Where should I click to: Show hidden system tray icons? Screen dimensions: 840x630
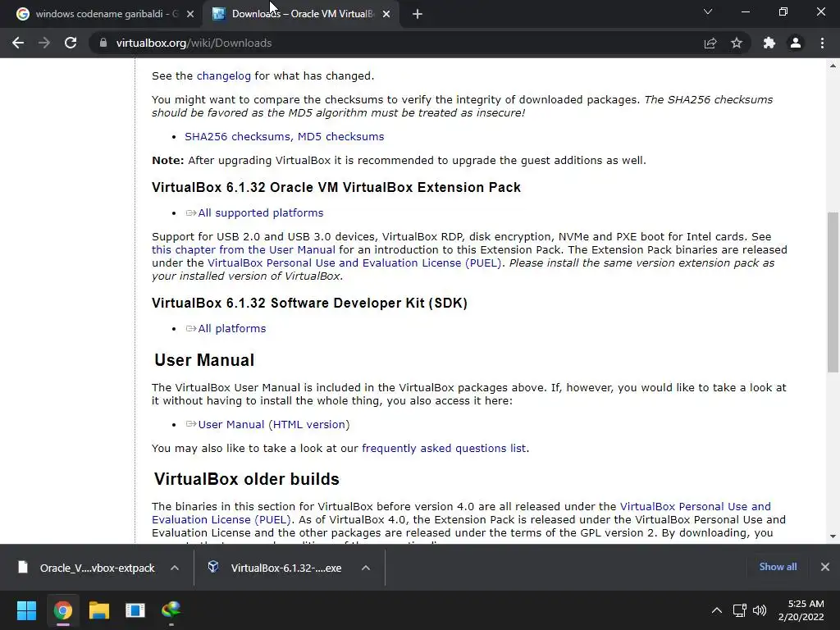[x=716, y=610]
